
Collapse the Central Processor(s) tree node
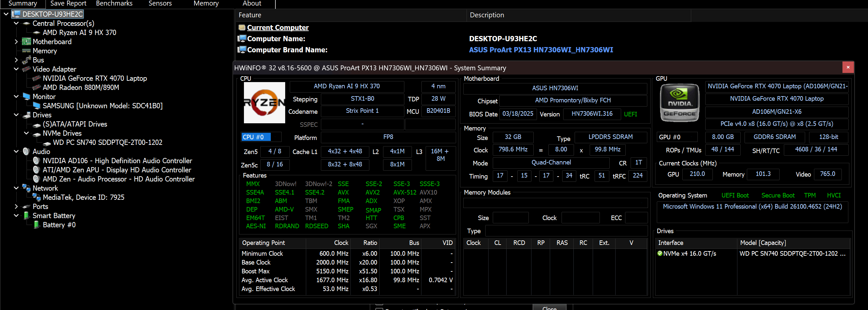pyautogui.click(x=16, y=23)
